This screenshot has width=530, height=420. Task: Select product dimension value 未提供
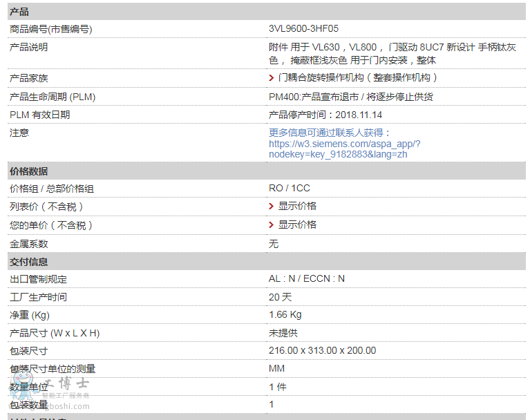tap(283, 333)
